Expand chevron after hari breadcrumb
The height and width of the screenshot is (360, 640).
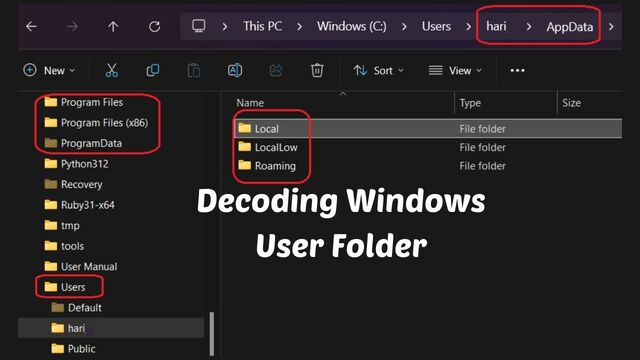[529, 27]
